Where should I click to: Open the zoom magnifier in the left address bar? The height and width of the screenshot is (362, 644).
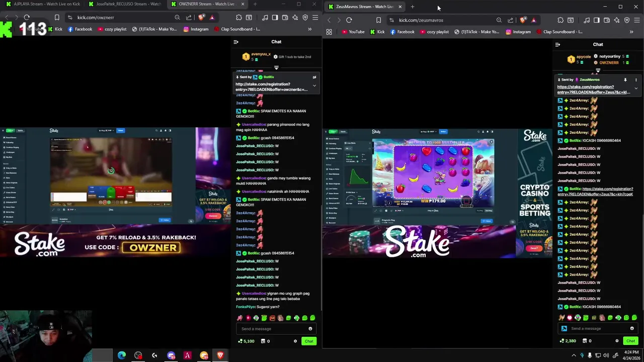tap(177, 17)
